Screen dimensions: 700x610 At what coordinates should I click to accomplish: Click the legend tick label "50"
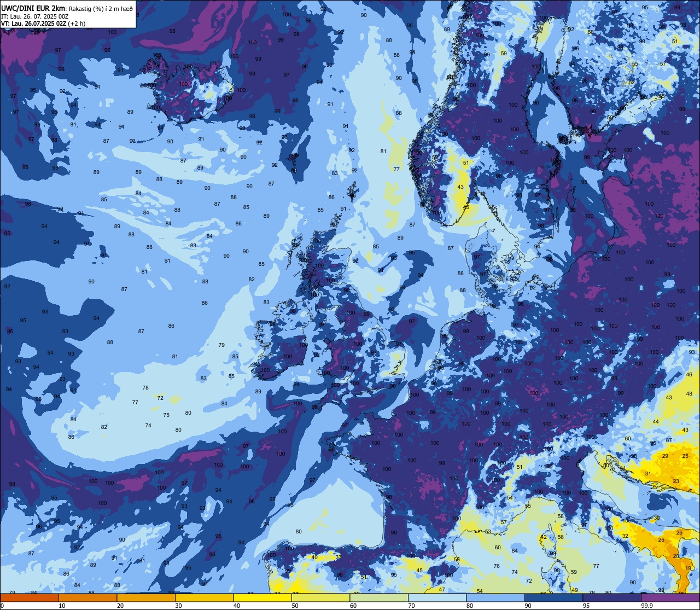(x=295, y=606)
